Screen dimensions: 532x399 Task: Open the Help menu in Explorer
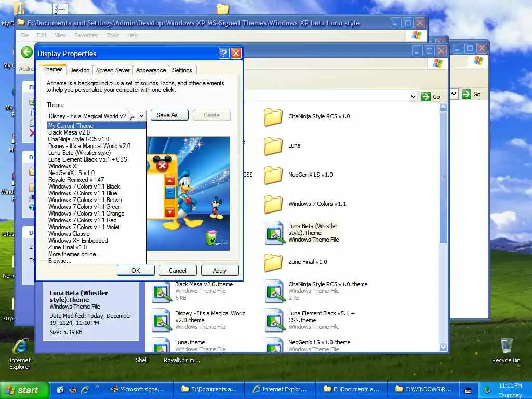(x=132, y=35)
